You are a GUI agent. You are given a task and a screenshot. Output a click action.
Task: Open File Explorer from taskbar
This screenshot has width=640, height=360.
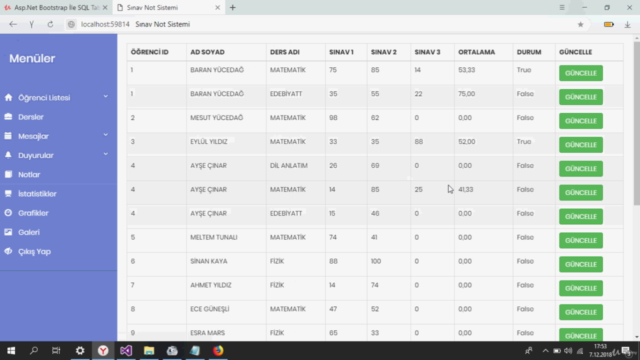(149, 351)
